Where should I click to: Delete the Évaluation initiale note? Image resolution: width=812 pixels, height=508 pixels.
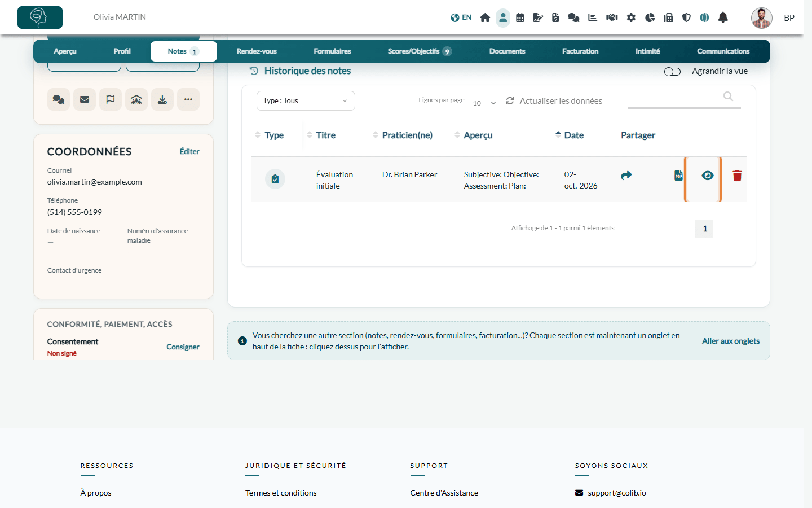(737, 176)
